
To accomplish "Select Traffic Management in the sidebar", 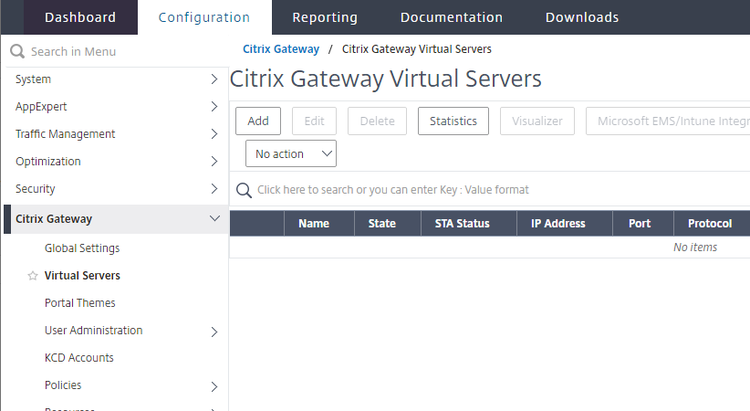I will [65, 134].
